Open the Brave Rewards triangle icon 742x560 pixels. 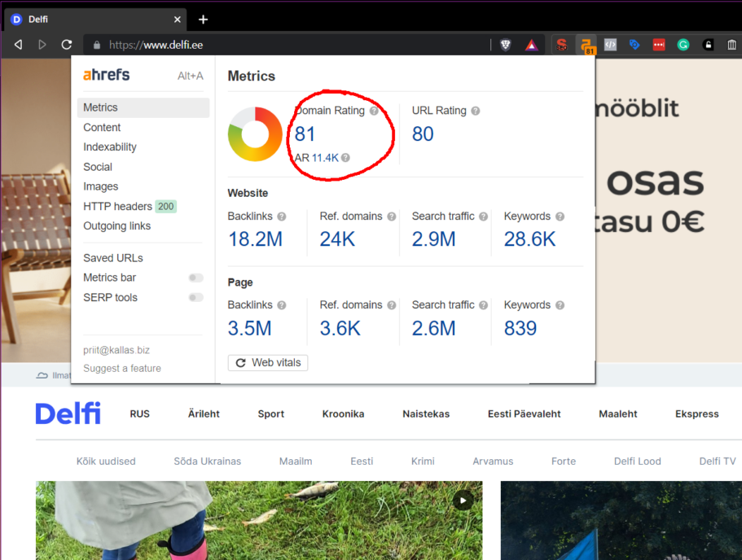[531, 45]
